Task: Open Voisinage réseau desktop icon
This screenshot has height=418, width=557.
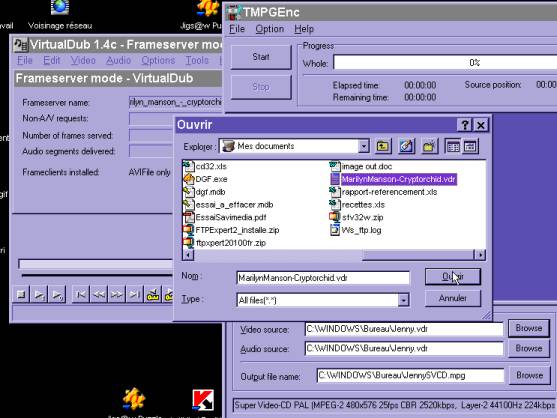Action: pyautogui.click(x=60, y=14)
